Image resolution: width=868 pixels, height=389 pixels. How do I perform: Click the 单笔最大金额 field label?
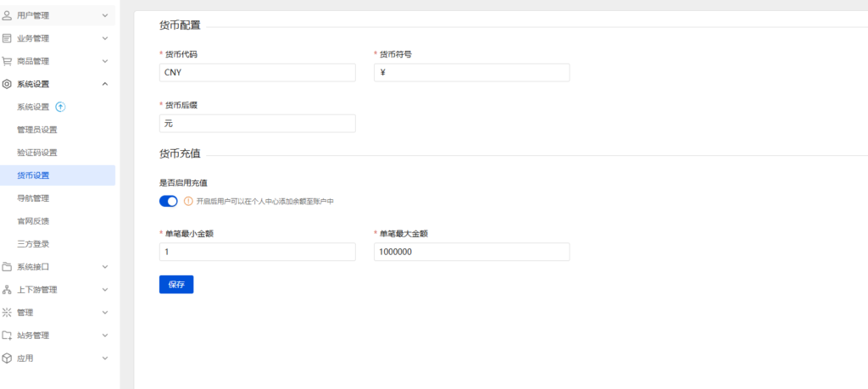point(404,234)
